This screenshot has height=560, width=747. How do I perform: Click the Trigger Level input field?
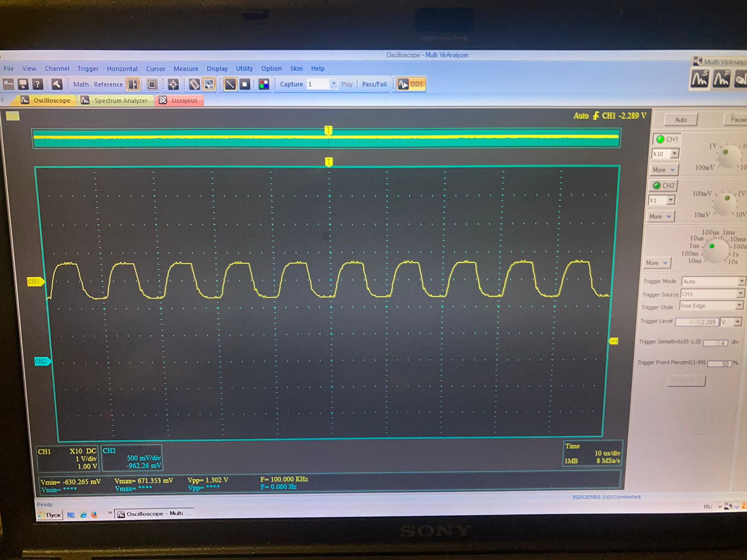coord(697,322)
